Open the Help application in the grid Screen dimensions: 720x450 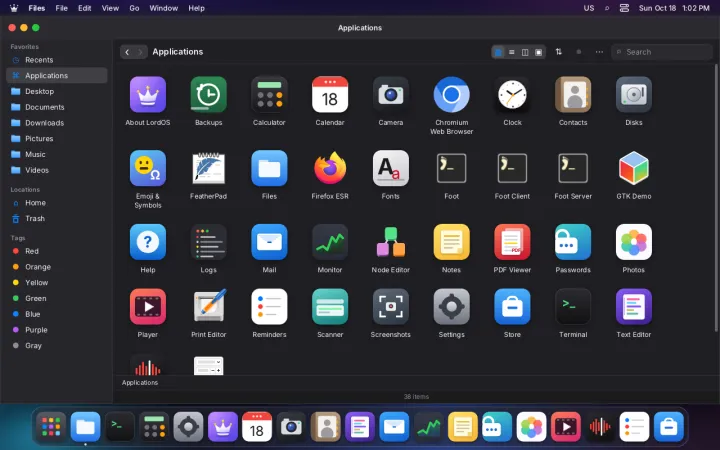point(147,242)
